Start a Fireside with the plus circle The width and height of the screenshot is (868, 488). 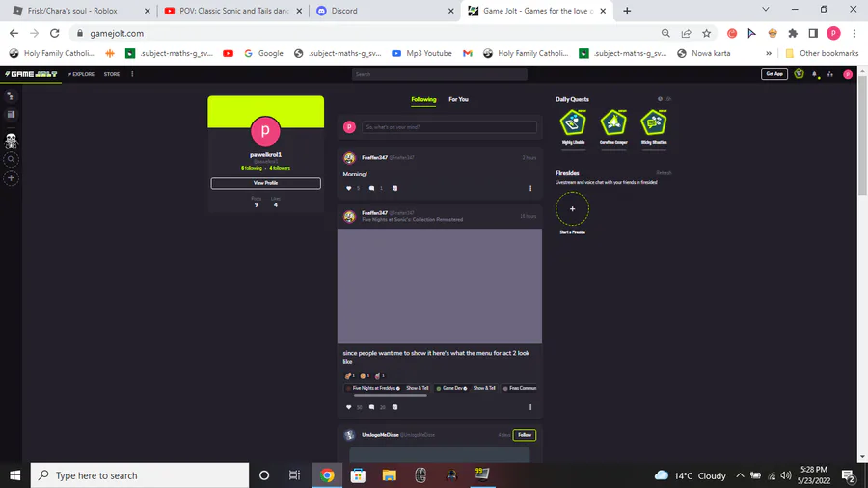pyautogui.click(x=572, y=209)
